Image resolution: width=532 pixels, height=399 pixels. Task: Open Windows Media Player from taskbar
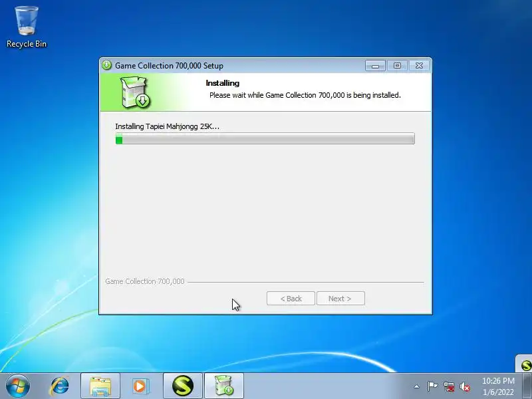[140, 386]
